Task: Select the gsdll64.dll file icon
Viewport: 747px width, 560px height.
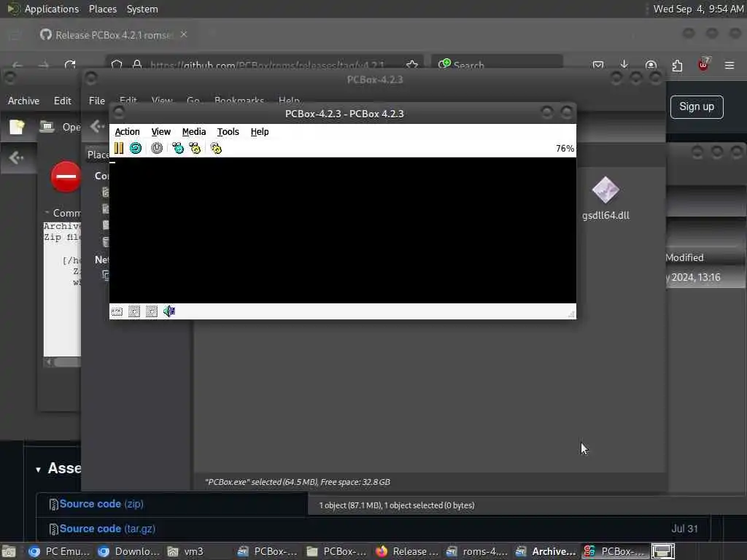Action: 605,190
